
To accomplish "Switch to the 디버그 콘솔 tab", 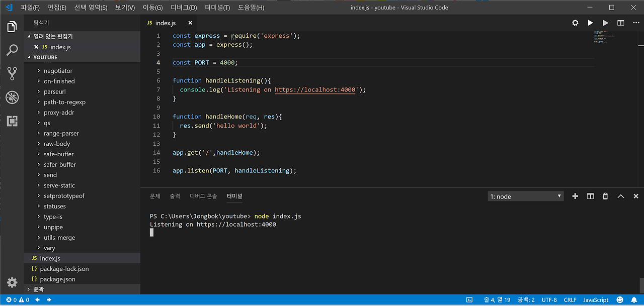I will pyautogui.click(x=203, y=196).
